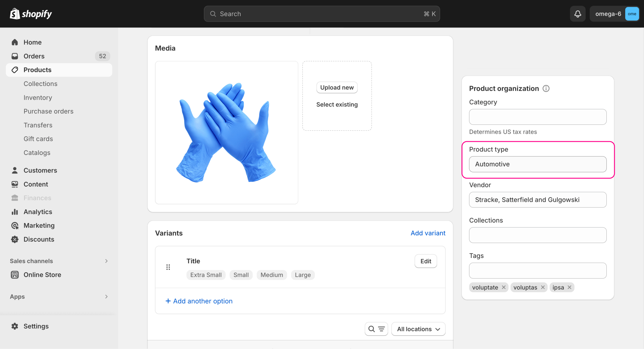This screenshot has height=349, width=644.
Task: Click the Upload new button
Action: tap(337, 87)
